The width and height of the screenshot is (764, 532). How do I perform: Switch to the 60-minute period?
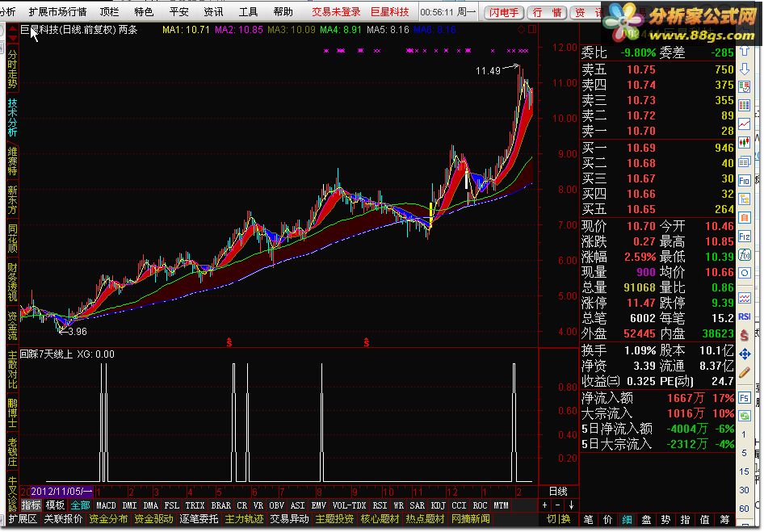click(x=744, y=508)
